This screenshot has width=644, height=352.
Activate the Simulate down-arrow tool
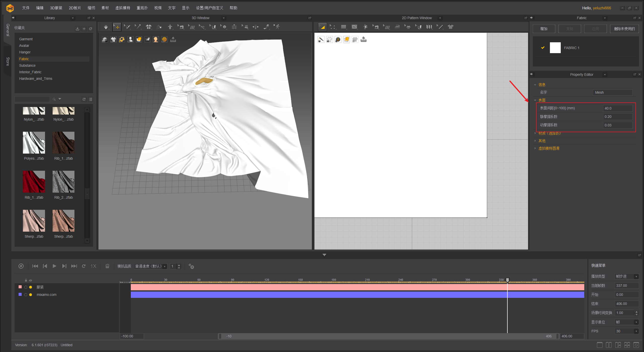(106, 27)
